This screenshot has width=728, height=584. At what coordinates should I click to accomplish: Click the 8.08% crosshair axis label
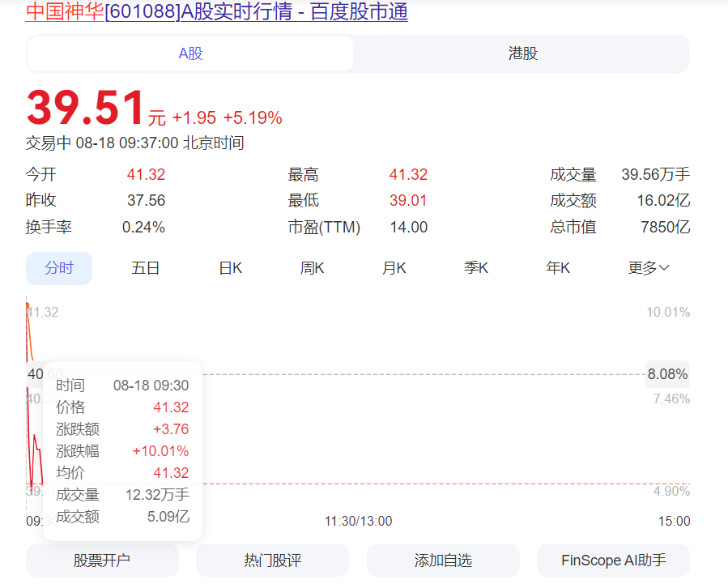point(667,374)
